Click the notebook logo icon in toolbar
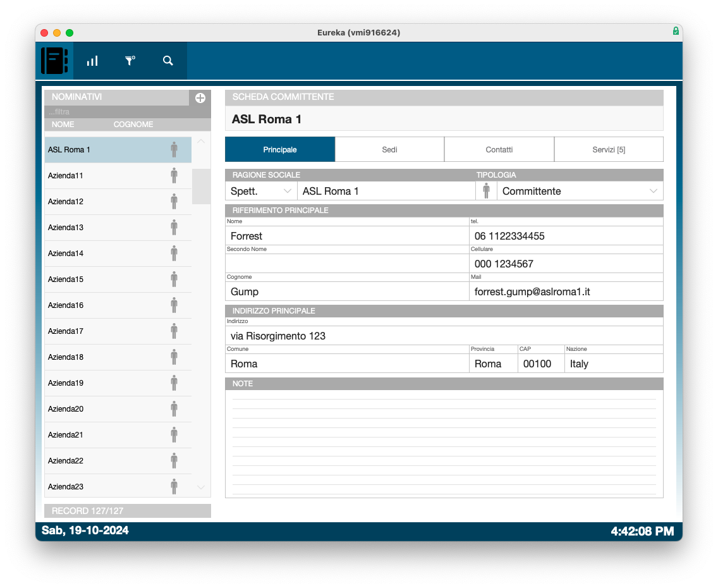 54,61
